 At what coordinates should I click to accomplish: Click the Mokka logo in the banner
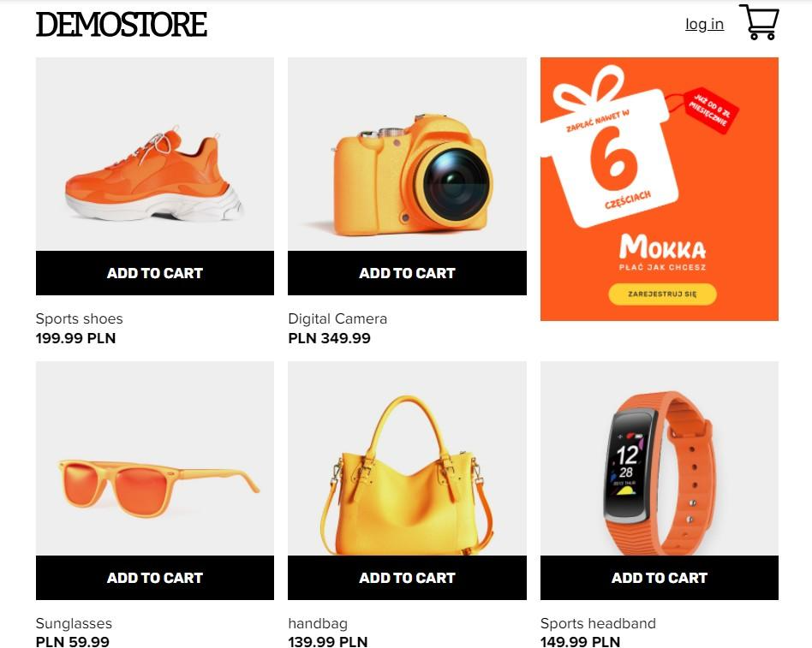(662, 247)
